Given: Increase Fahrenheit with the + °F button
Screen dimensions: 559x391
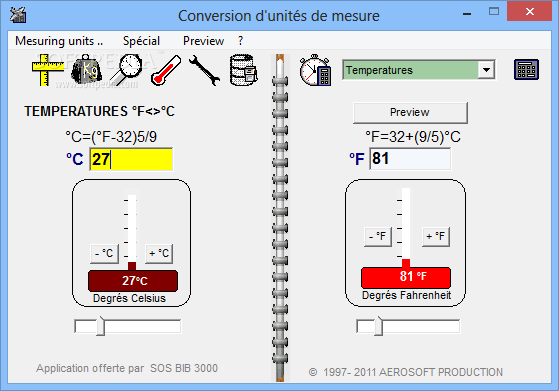Looking at the screenshot, I should coord(436,237).
